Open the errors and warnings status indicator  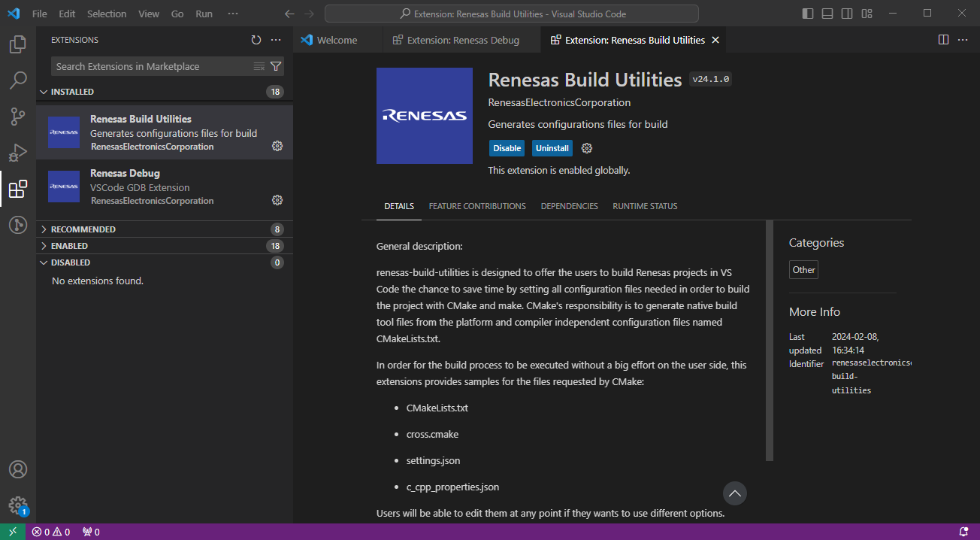coord(51,532)
